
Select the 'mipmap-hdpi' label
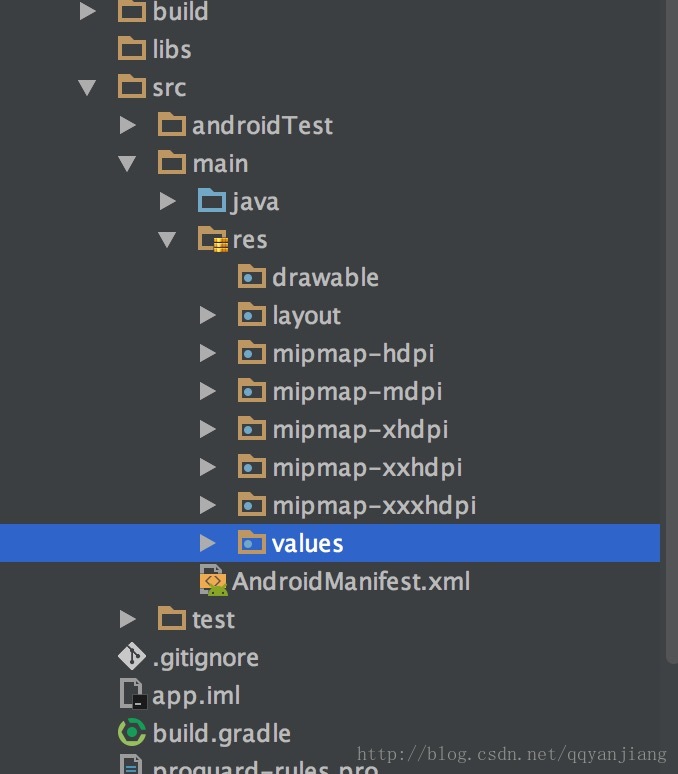(353, 354)
